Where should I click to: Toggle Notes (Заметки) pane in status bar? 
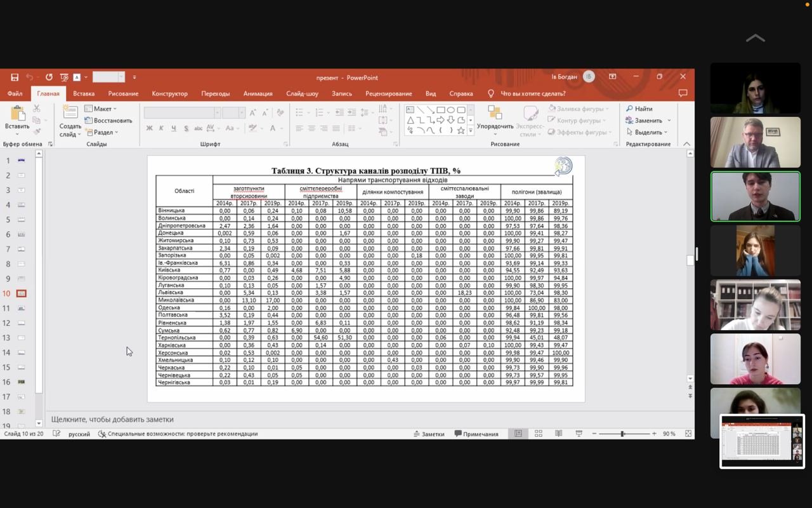tap(429, 434)
